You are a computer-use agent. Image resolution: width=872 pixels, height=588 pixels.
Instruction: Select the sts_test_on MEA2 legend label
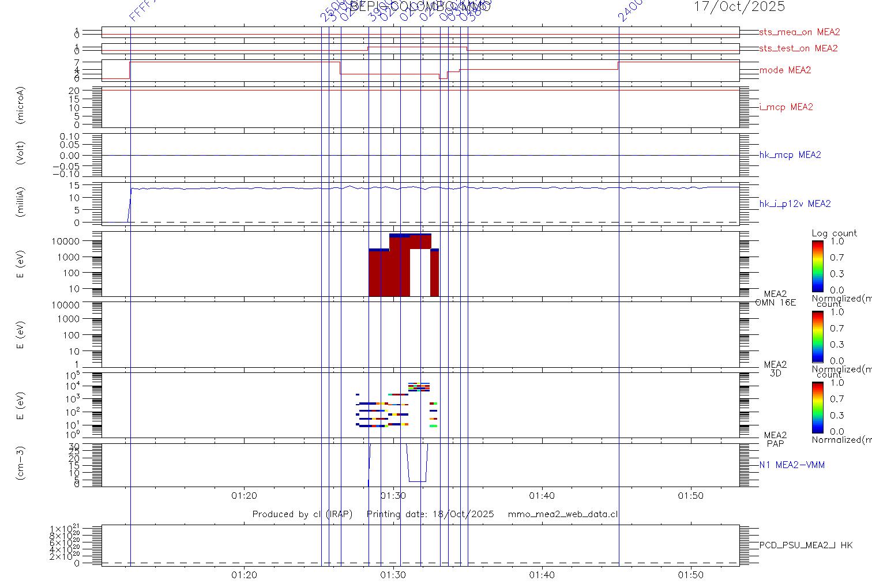click(x=798, y=48)
